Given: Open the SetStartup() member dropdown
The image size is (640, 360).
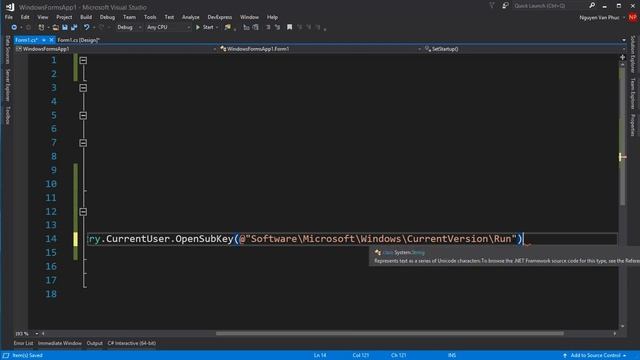Looking at the screenshot, I should click(x=524, y=49).
